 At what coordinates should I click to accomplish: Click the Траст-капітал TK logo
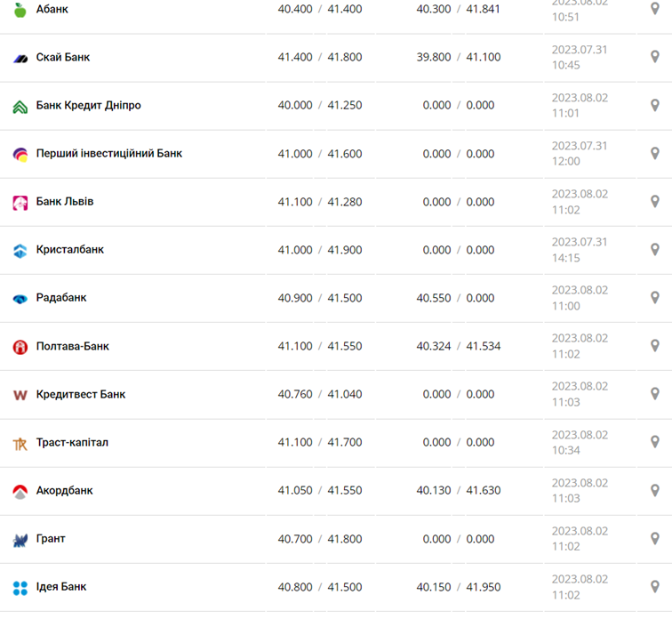(x=20, y=443)
